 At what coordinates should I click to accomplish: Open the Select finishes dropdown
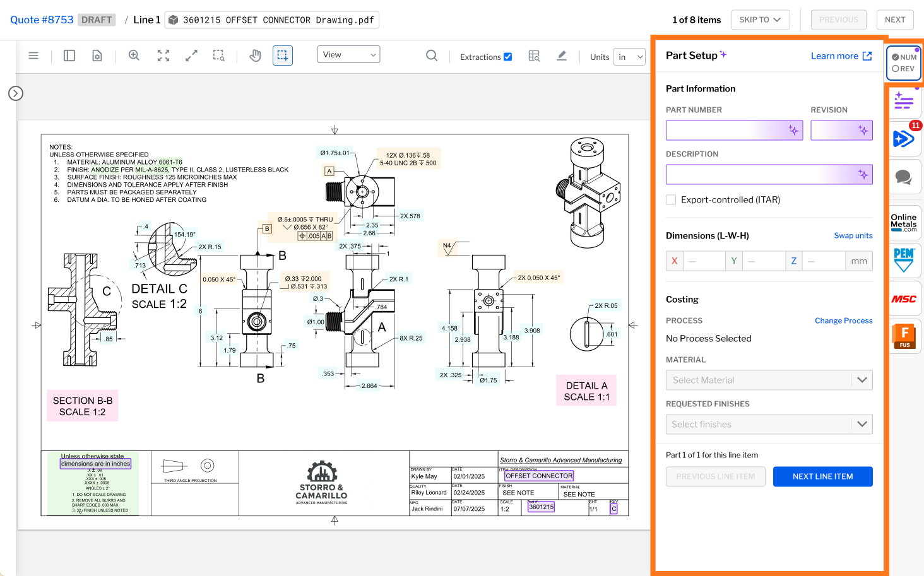coord(769,425)
